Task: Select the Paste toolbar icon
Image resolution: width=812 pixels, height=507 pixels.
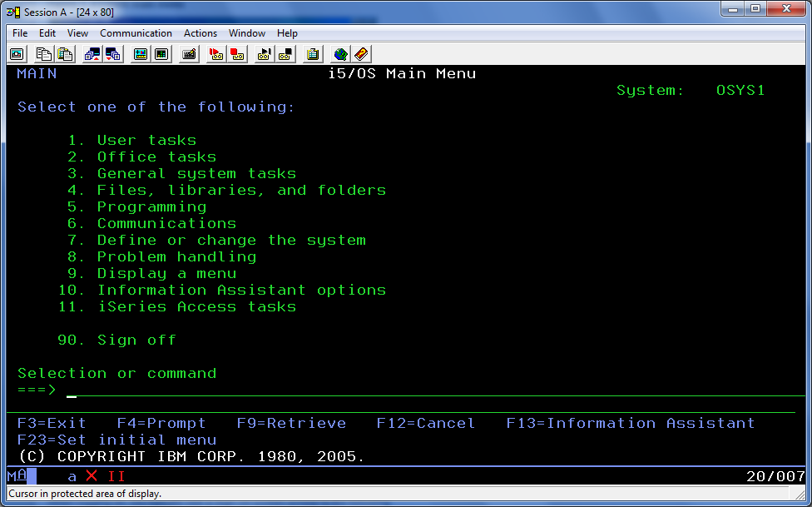Action: coord(65,53)
